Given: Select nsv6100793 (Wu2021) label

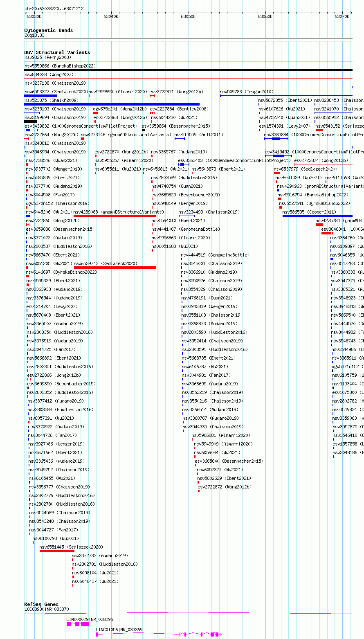Looking at the screenshot, I should click(x=56, y=538).
